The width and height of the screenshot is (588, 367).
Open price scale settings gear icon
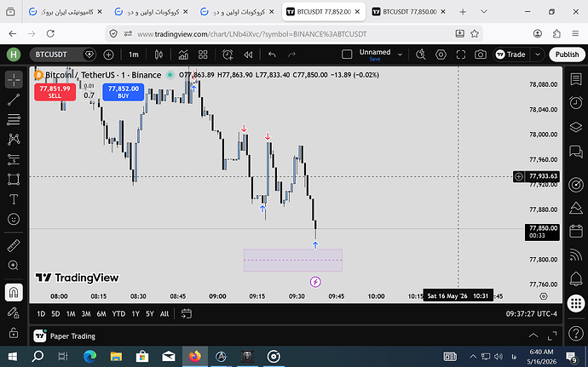click(x=544, y=296)
